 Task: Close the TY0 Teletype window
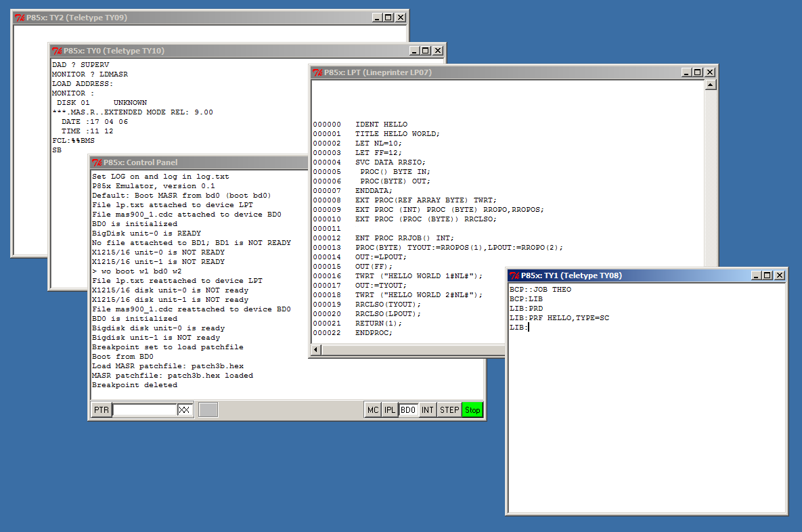tap(438, 51)
